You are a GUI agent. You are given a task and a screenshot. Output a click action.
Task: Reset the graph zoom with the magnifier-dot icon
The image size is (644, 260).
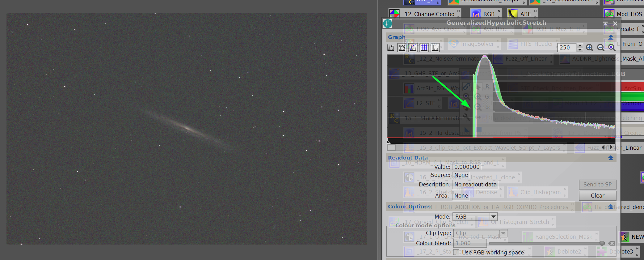pyautogui.click(x=612, y=47)
